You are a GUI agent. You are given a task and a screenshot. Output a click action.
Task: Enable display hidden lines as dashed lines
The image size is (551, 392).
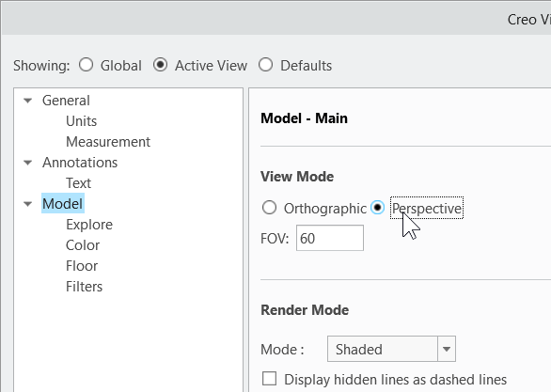coord(270,379)
